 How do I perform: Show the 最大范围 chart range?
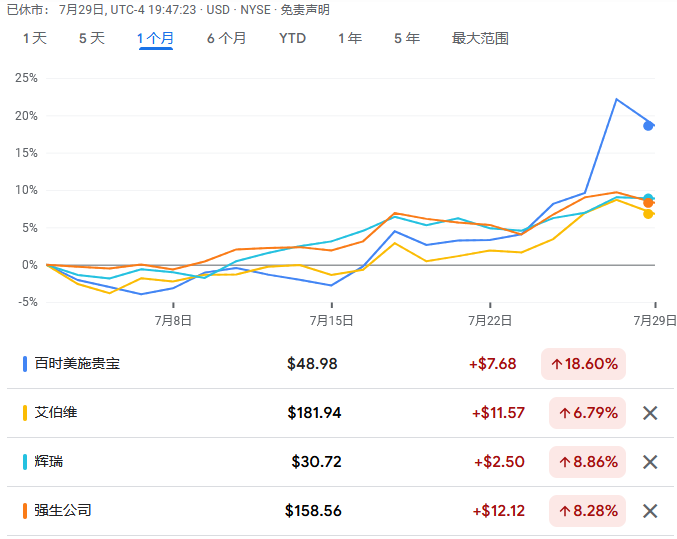pos(480,38)
